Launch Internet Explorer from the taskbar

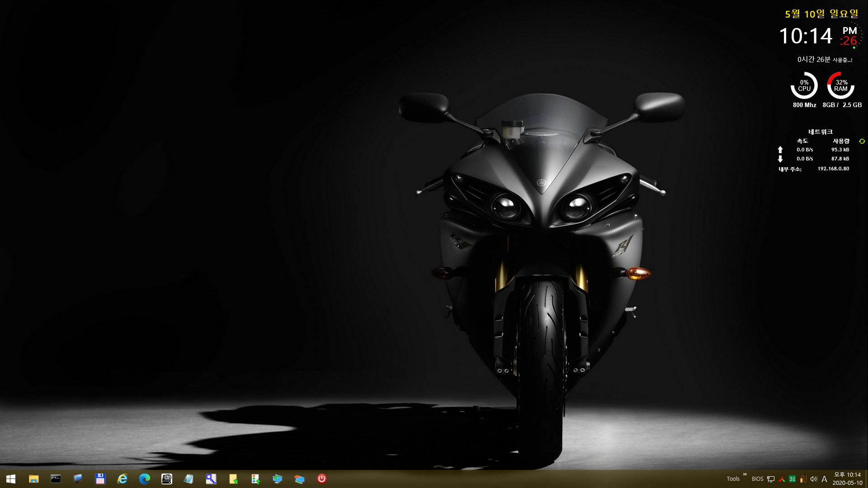point(122,479)
